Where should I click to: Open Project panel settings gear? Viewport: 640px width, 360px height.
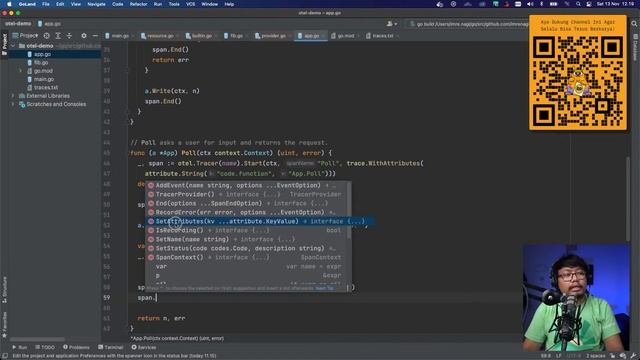pyautogui.click(x=84, y=36)
